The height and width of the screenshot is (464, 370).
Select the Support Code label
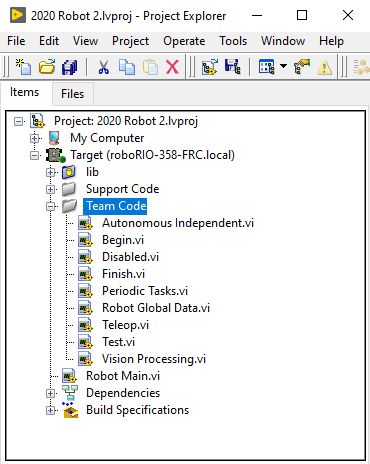pyautogui.click(x=122, y=189)
